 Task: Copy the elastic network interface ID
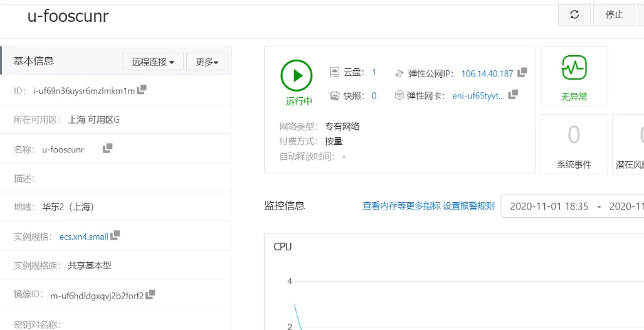513,95
